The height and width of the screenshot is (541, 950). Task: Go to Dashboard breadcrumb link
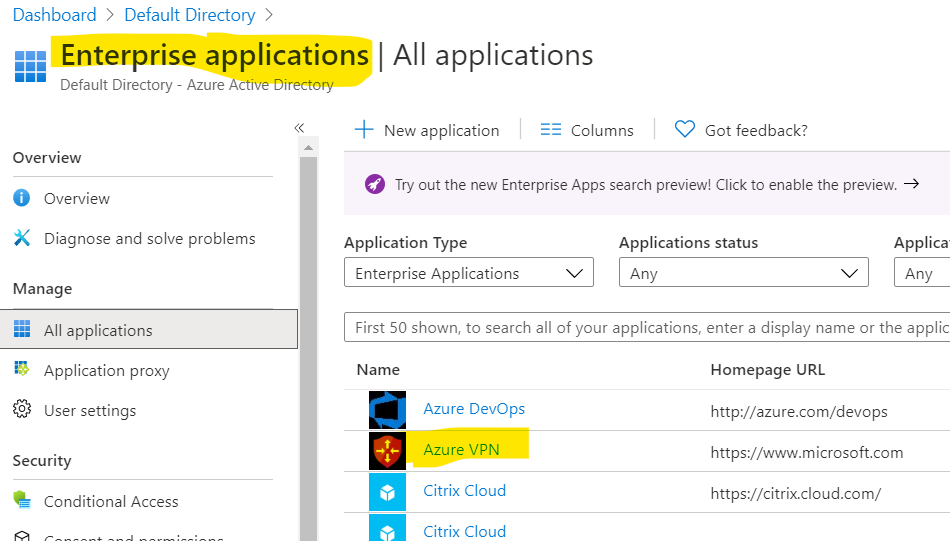[54, 15]
